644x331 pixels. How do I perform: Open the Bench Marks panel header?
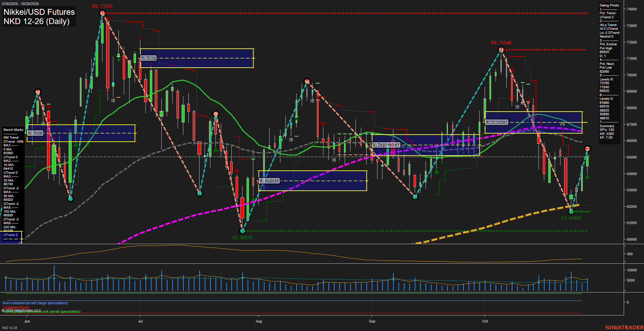point(14,130)
